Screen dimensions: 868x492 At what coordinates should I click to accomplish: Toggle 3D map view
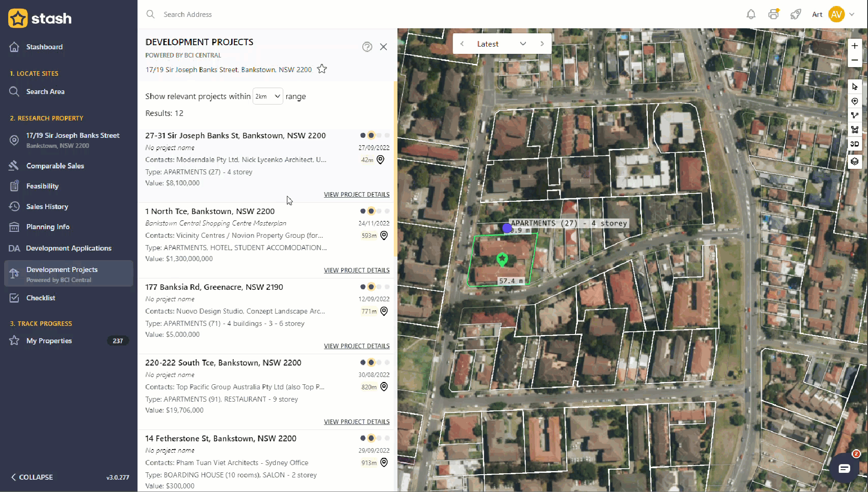click(855, 144)
